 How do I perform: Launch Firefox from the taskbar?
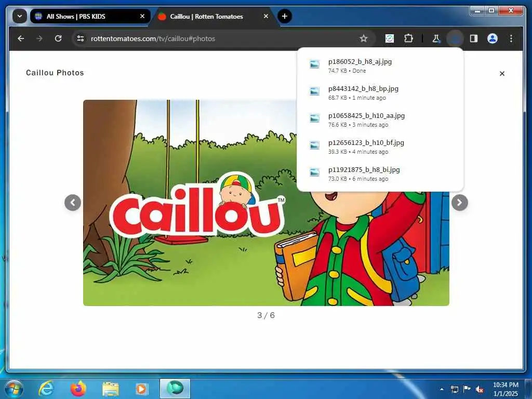(x=78, y=389)
